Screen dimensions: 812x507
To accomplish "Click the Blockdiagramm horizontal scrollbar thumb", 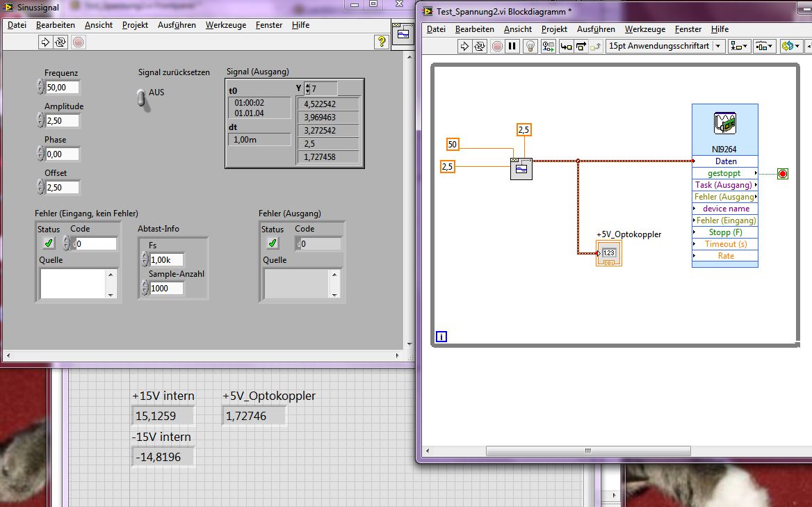I will (x=587, y=451).
